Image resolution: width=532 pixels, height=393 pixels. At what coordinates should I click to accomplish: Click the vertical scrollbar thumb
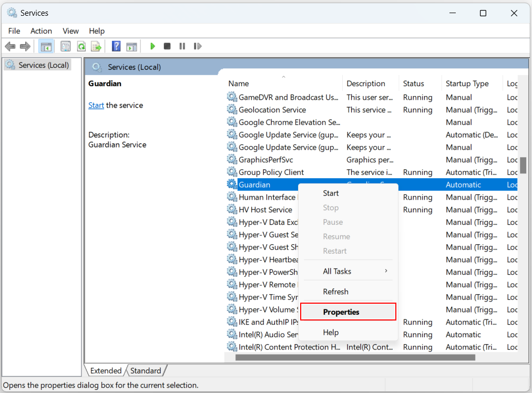[x=523, y=165]
